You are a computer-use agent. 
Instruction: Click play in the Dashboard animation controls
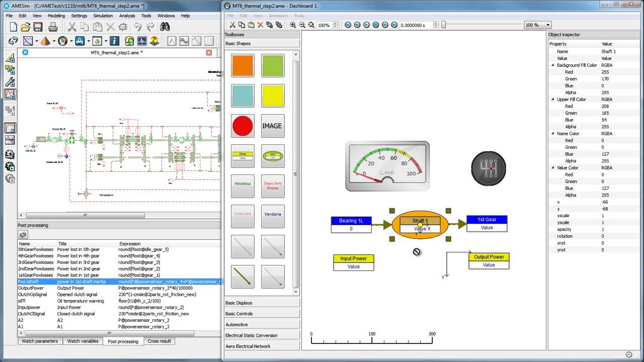tap(367, 25)
